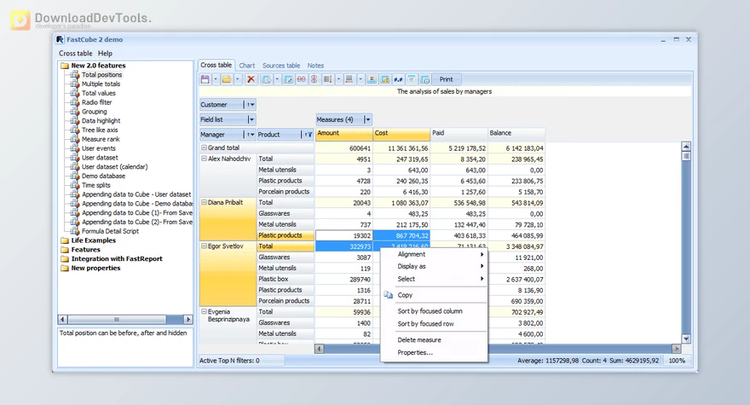Open the Help menu
Screen dimensions: 750x405
pyautogui.click(x=105, y=54)
